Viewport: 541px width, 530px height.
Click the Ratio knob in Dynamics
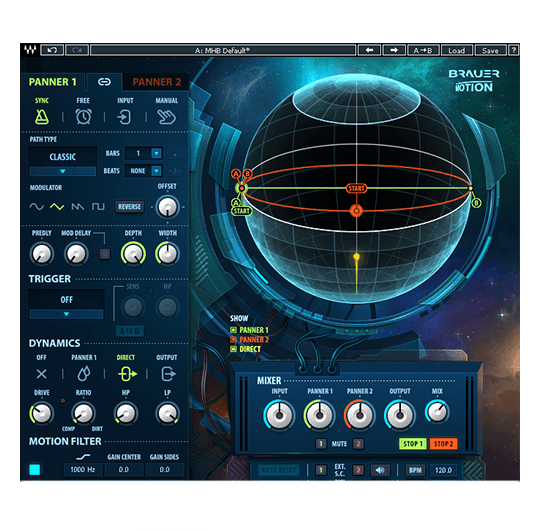(x=83, y=413)
